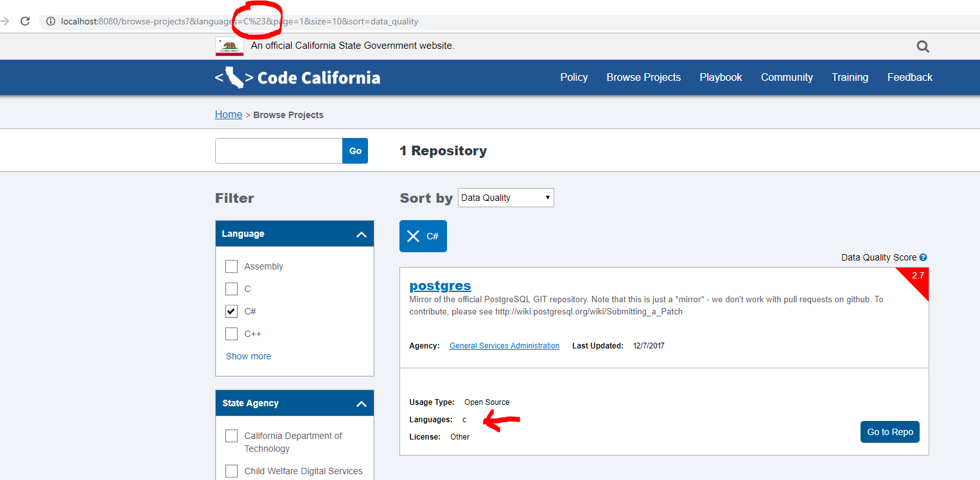Uncheck the C# language checkbox

pos(232,311)
